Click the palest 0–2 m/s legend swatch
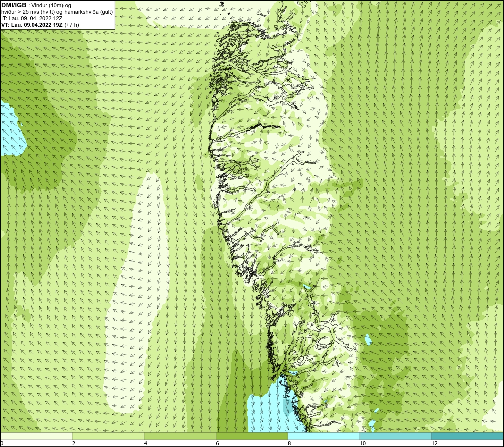This screenshot has width=504, height=447. 36,436
